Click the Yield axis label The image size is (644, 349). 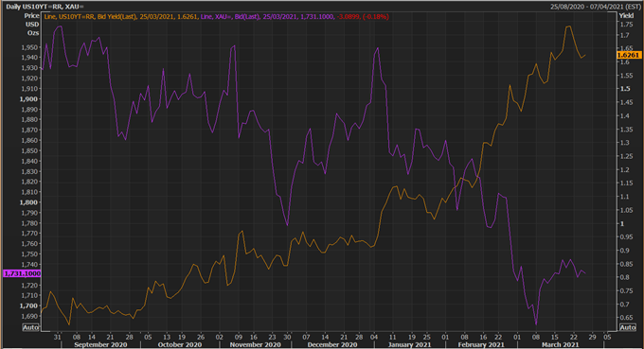click(626, 15)
